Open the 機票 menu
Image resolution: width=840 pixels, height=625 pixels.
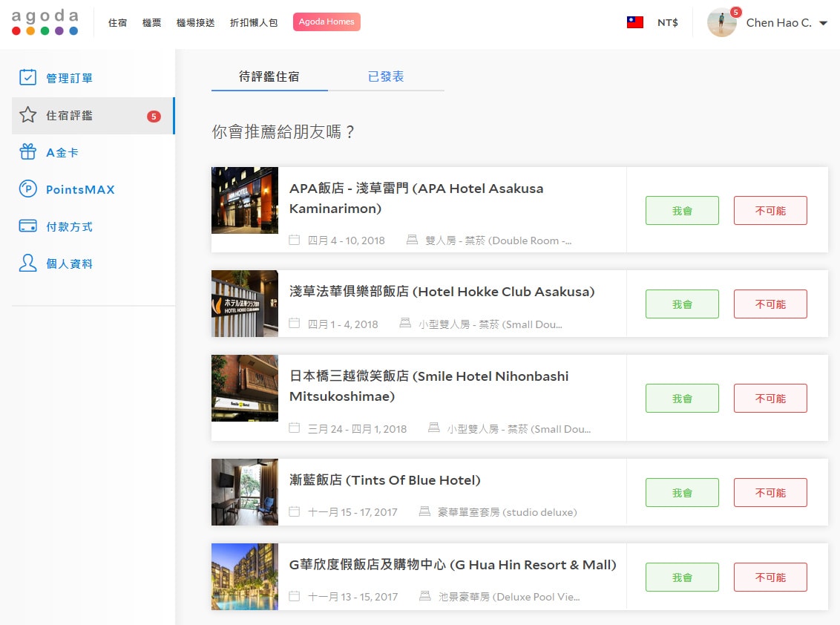151,22
